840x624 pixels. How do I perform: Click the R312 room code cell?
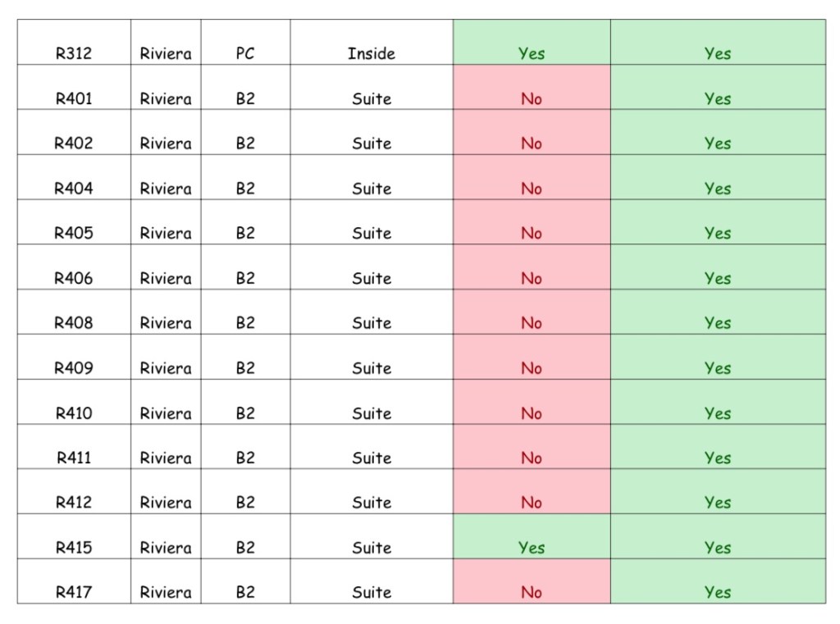coord(74,54)
